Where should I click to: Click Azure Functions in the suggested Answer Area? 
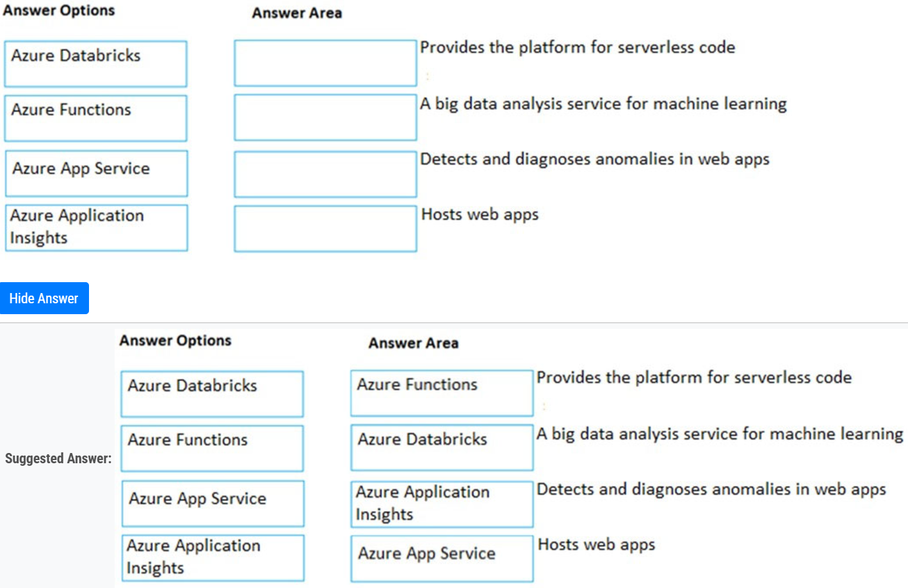tap(442, 393)
